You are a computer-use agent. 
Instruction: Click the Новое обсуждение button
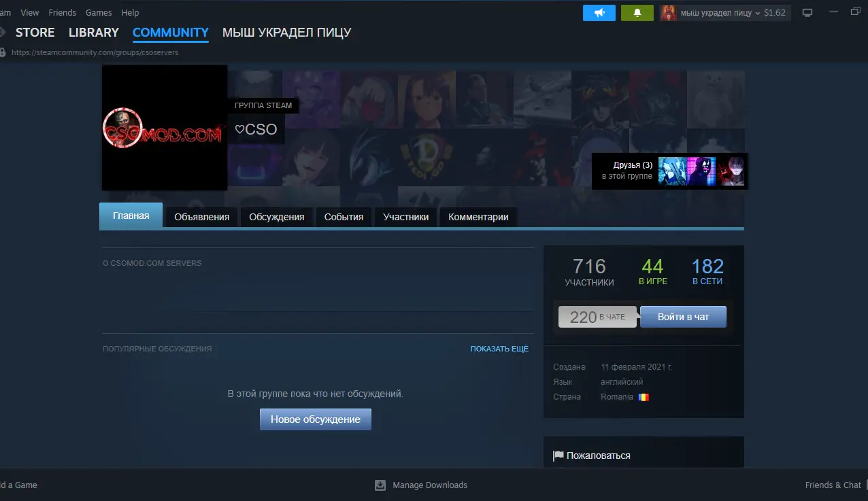pos(316,419)
